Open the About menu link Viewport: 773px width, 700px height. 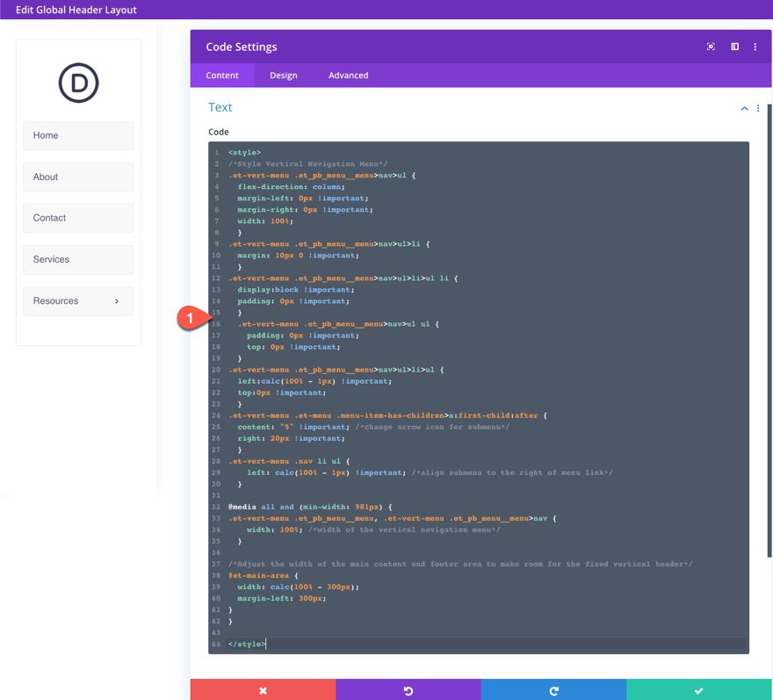tap(46, 177)
